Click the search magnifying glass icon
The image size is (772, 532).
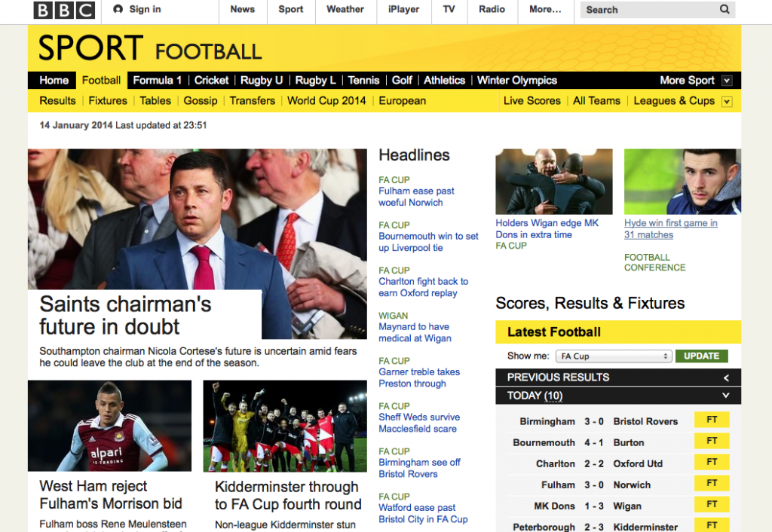click(x=725, y=10)
